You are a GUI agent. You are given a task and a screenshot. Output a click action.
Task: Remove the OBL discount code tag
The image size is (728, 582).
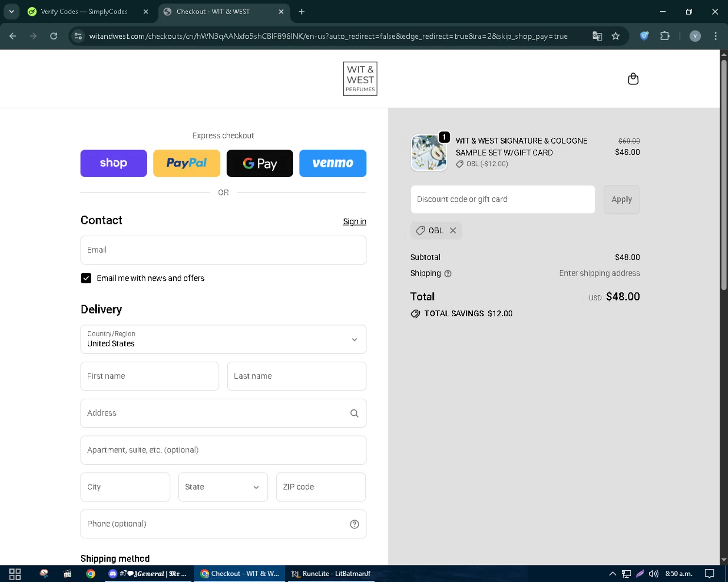(x=453, y=230)
